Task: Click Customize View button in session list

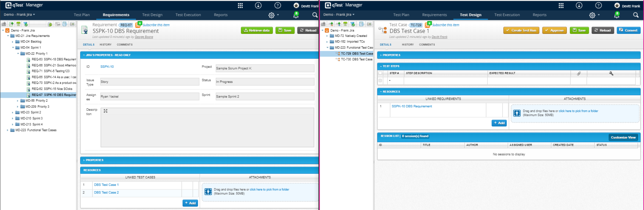Action: click(623, 137)
